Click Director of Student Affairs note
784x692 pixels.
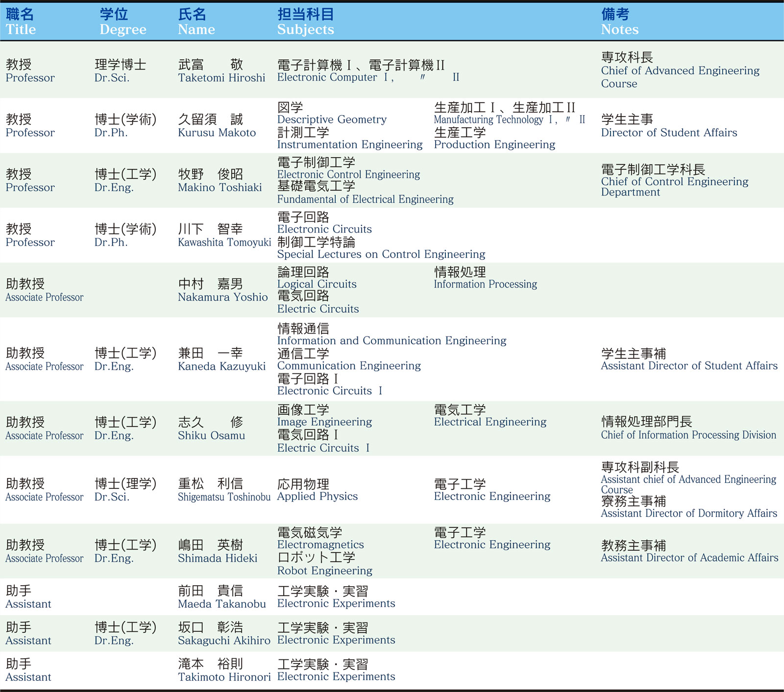[669, 133]
